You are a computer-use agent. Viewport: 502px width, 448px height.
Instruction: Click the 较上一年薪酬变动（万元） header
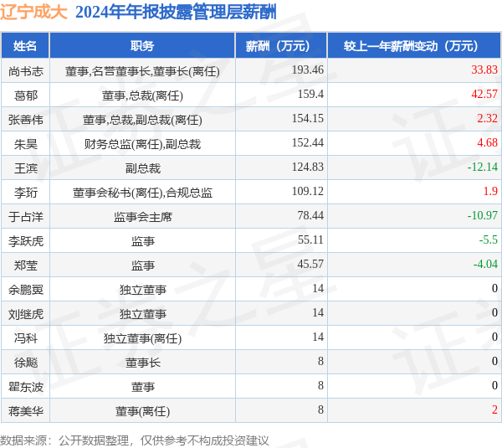pos(414,46)
